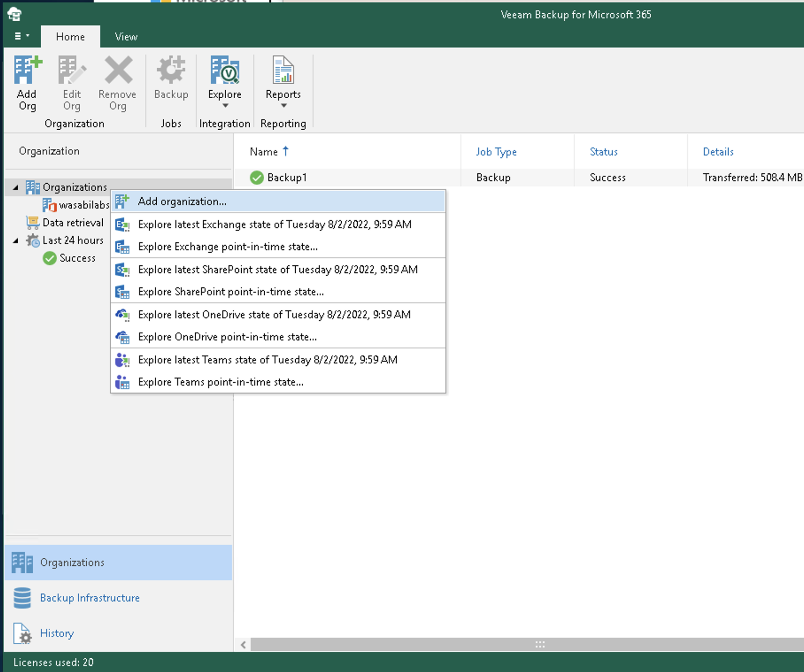Choose Explore SharePoint point-in-time state... entry
The width and height of the screenshot is (804, 672).
pyautogui.click(x=278, y=292)
